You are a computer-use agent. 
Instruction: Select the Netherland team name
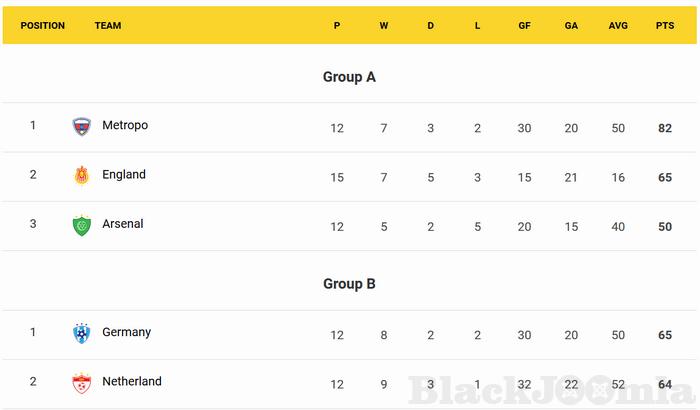coord(132,381)
